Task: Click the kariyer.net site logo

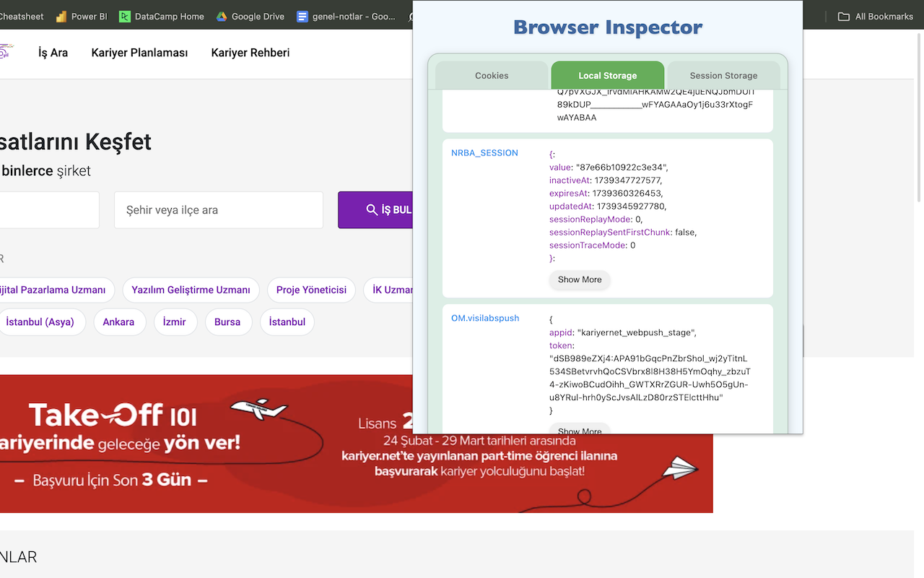Action: [x=6, y=52]
